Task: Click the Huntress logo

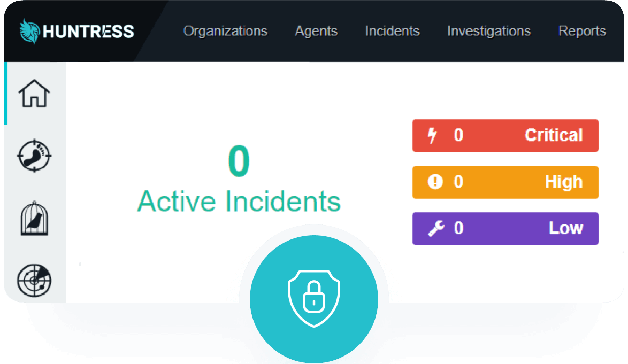Action: point(76,31)
